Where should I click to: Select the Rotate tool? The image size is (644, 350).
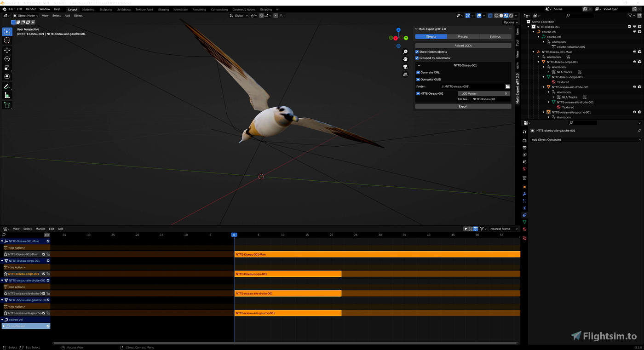click(x=7, y=59)
